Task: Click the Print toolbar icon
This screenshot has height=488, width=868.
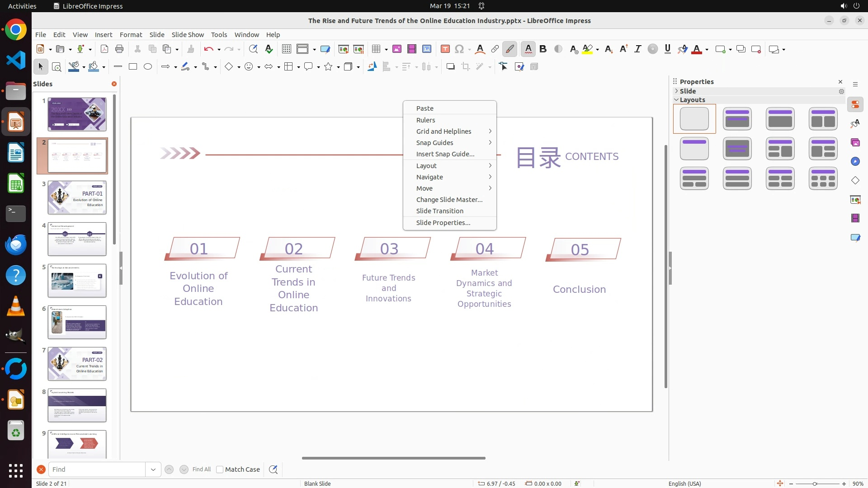Action: (119, 49)
